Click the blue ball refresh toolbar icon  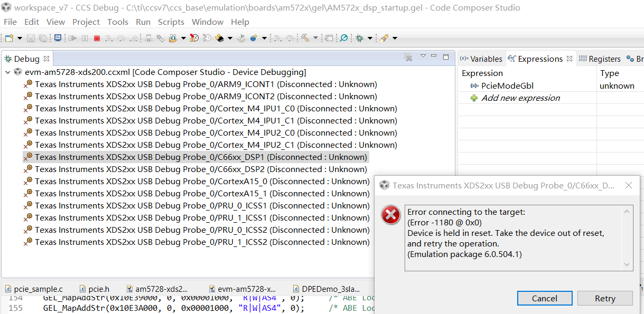pos(253,38)
